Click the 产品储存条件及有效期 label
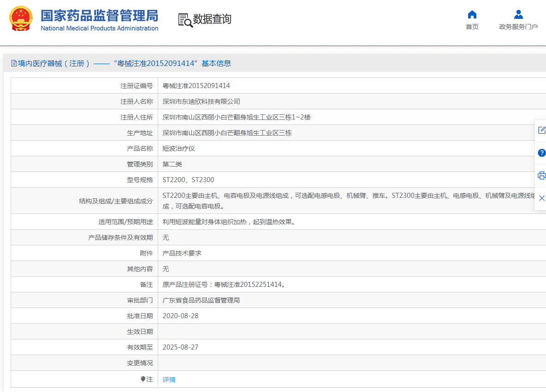 (120, 238)
